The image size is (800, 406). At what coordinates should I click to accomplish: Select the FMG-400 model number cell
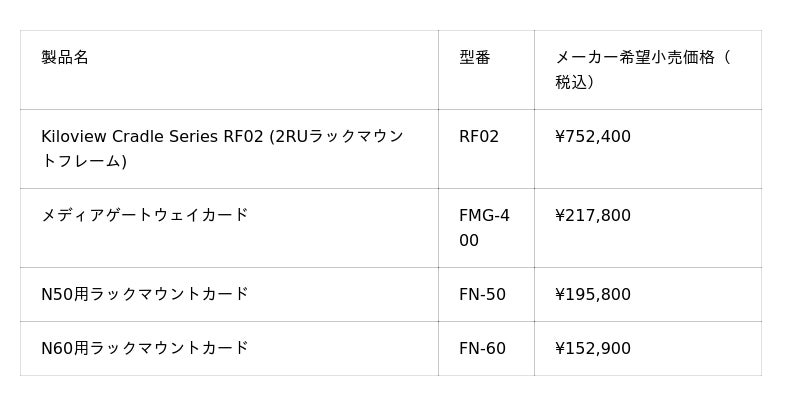pyautogui.click(x=484, y=216)
